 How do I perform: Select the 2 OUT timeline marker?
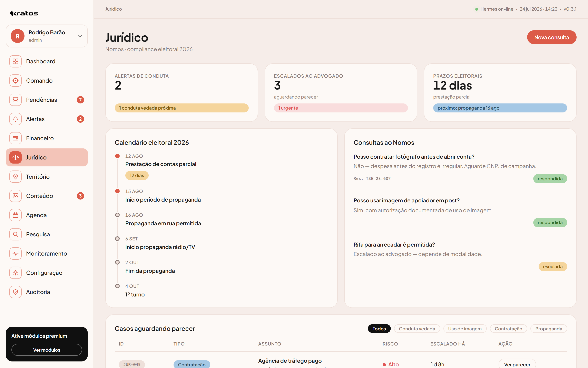coord(117,262)
